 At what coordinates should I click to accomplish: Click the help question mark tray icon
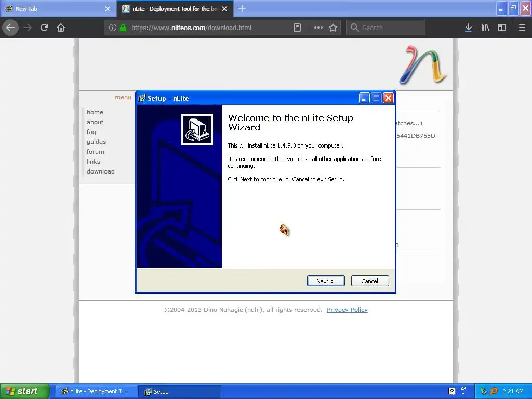pos(451,391)
